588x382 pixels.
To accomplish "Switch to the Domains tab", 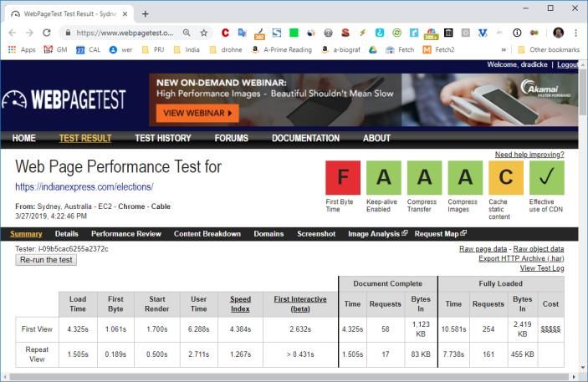I will pos(268,233).
